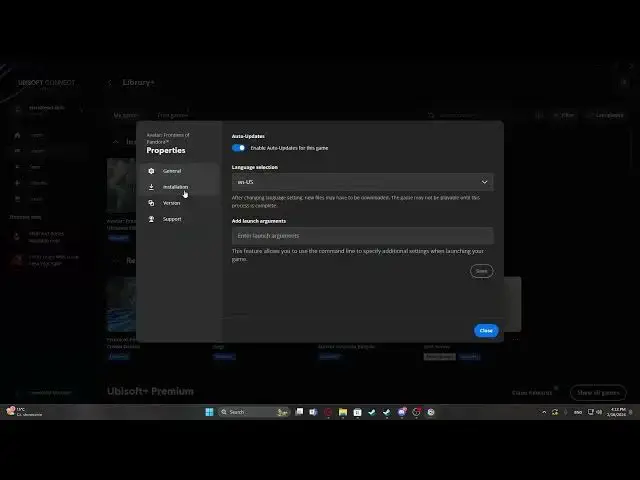
Task: Select My games tab in the library
Action: pyautogui.click(x=126, y=116)
